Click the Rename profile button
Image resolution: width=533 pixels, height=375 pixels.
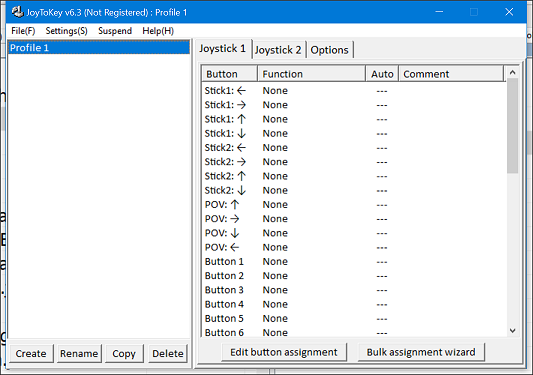coord(79,354)
